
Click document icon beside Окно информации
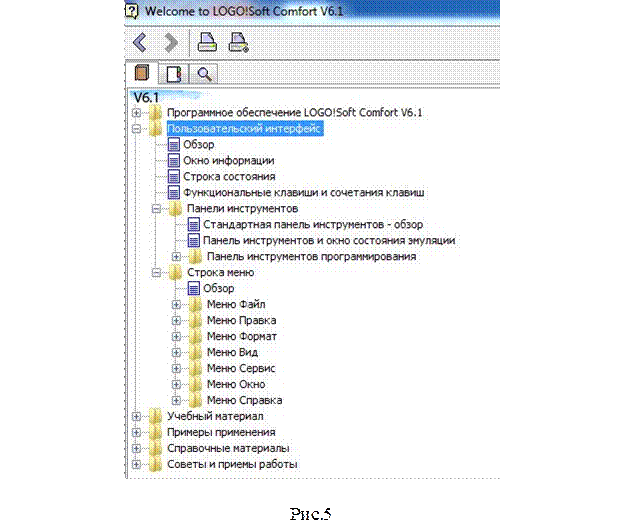coord(174,160)
